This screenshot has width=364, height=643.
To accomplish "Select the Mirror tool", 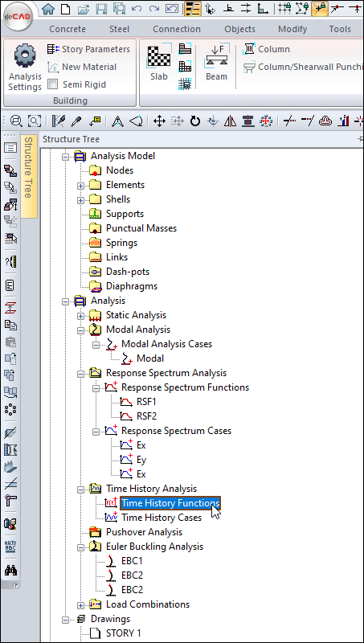I will [x=231, y=121].
